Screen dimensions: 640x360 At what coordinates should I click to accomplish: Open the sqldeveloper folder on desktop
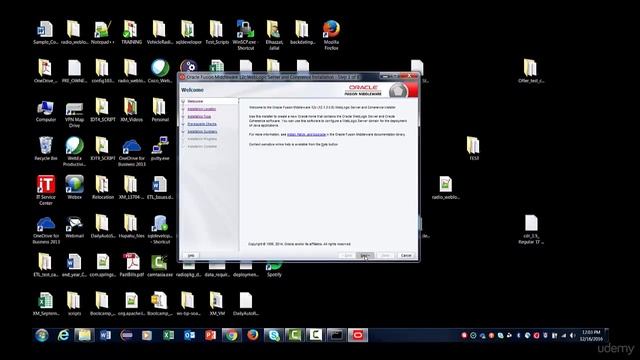(188, 32)
